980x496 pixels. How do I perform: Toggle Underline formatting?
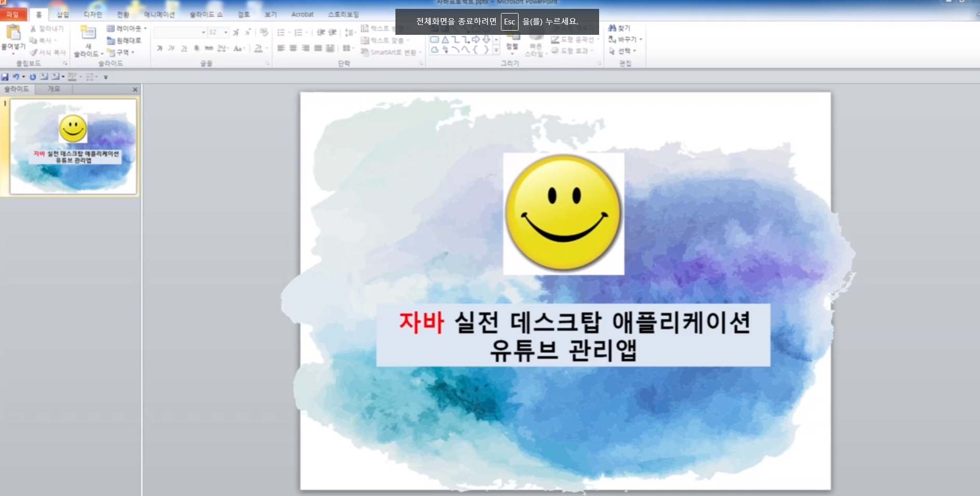pos(184,48)
